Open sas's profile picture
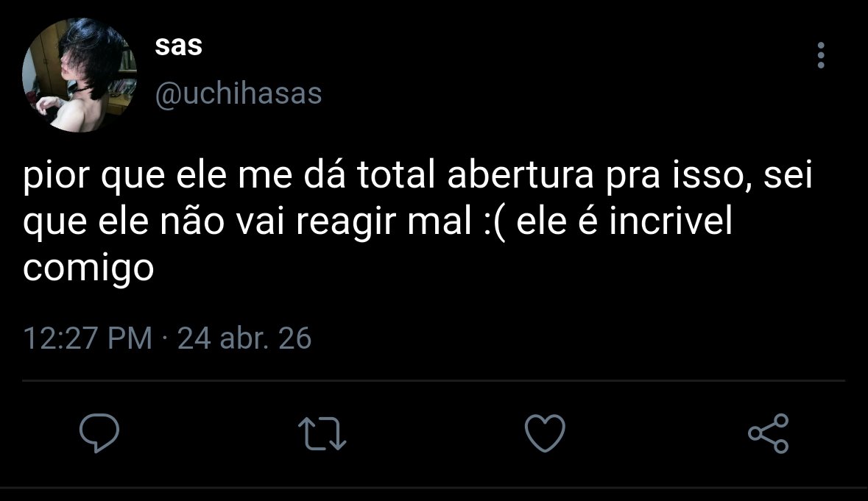 click(x=80, y=75)
